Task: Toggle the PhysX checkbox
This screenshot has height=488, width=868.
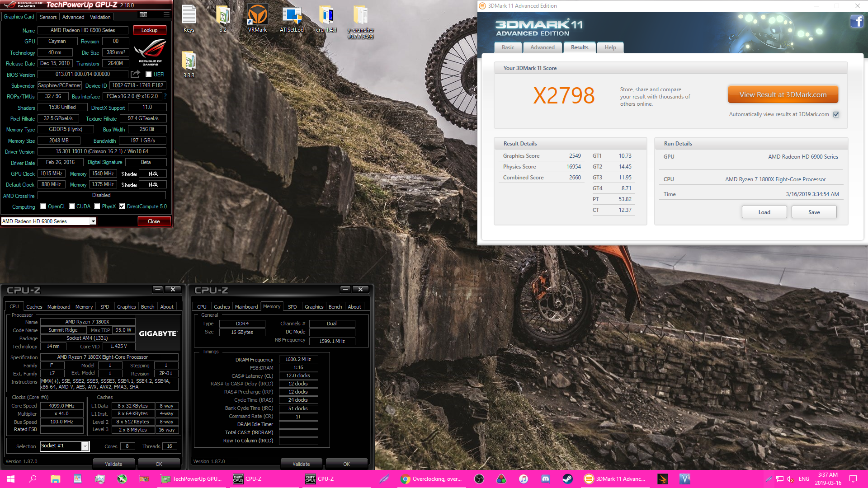Action: click(x=97, y=206)
